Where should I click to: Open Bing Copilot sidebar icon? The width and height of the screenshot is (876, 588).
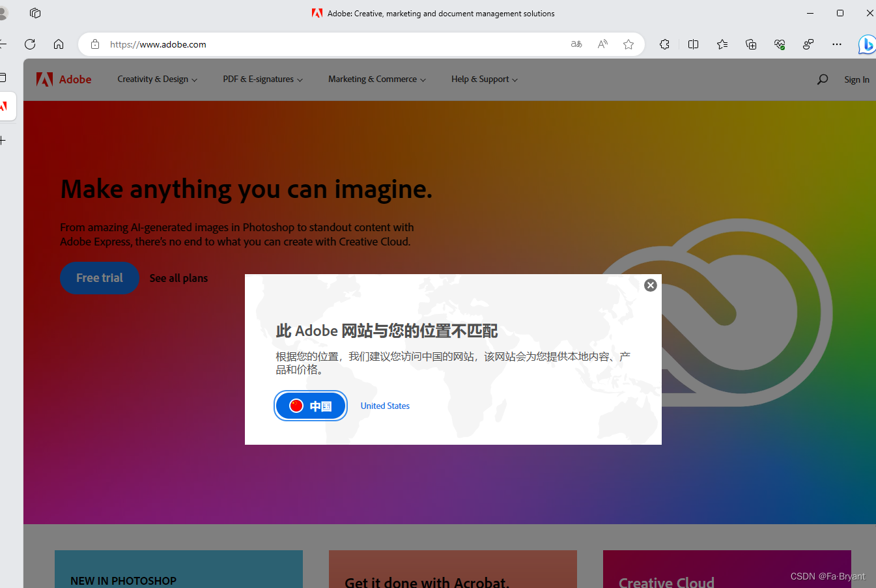tap(867, 44)
